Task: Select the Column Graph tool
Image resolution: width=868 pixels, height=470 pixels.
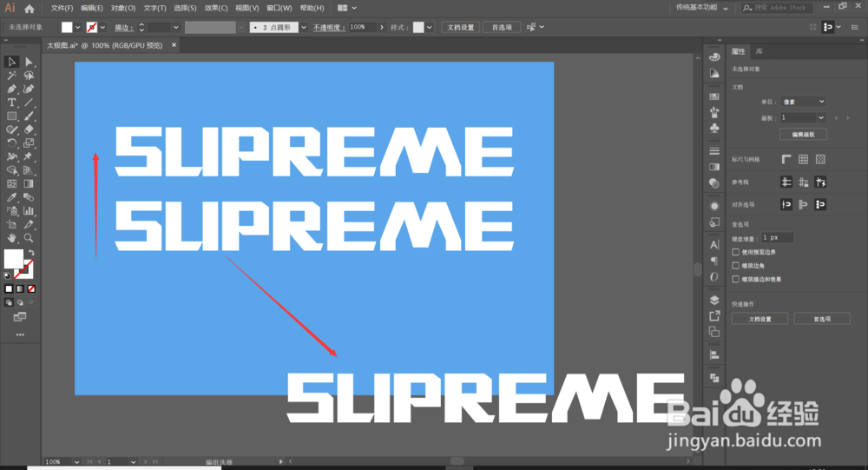Action: click(29, 210)
